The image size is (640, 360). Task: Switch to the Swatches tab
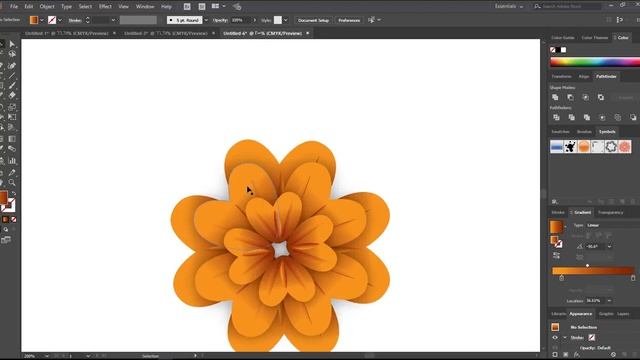pos(560,132)
